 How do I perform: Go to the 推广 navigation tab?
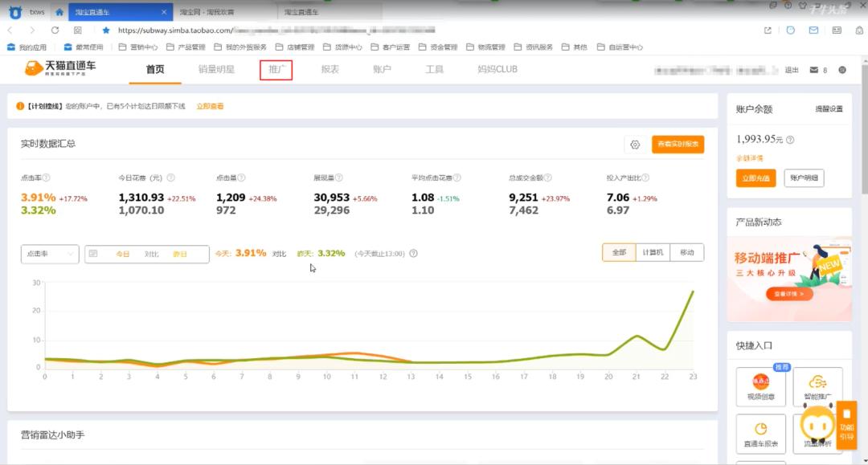coord(276,70)
